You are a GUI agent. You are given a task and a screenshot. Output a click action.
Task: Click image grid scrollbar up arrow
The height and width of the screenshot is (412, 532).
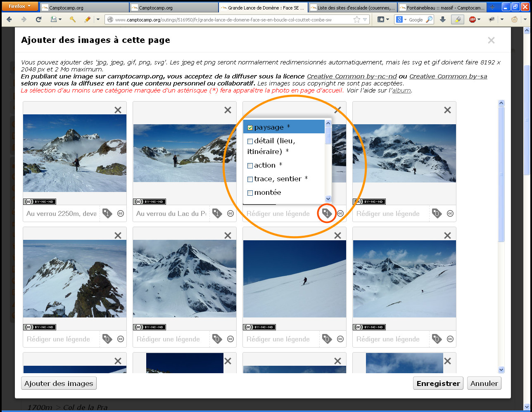(501, 103)
